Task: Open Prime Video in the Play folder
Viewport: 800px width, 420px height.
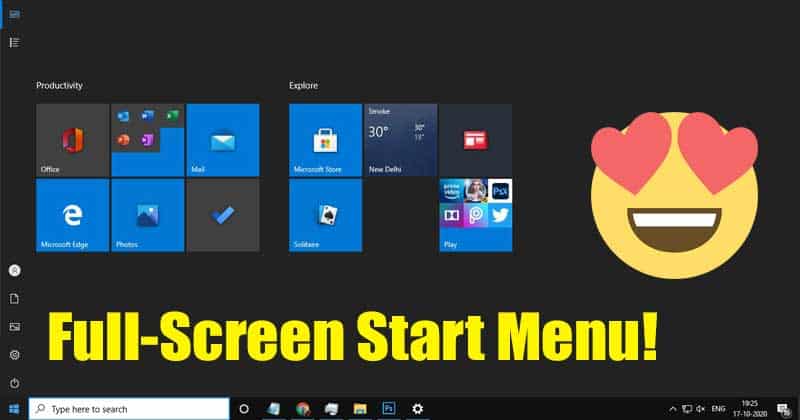Action: click(x=451, y=191)
